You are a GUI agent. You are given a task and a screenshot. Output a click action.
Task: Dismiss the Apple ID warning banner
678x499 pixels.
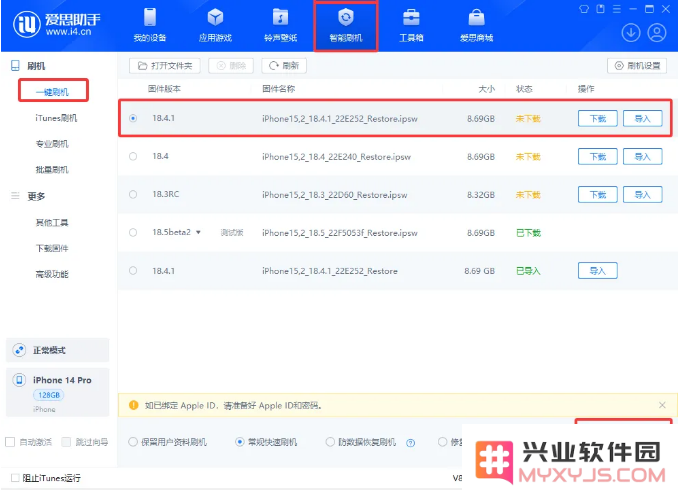[662, 405]
